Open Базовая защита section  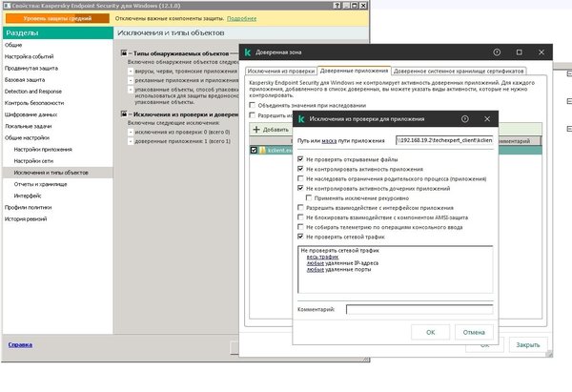point(25,80)
